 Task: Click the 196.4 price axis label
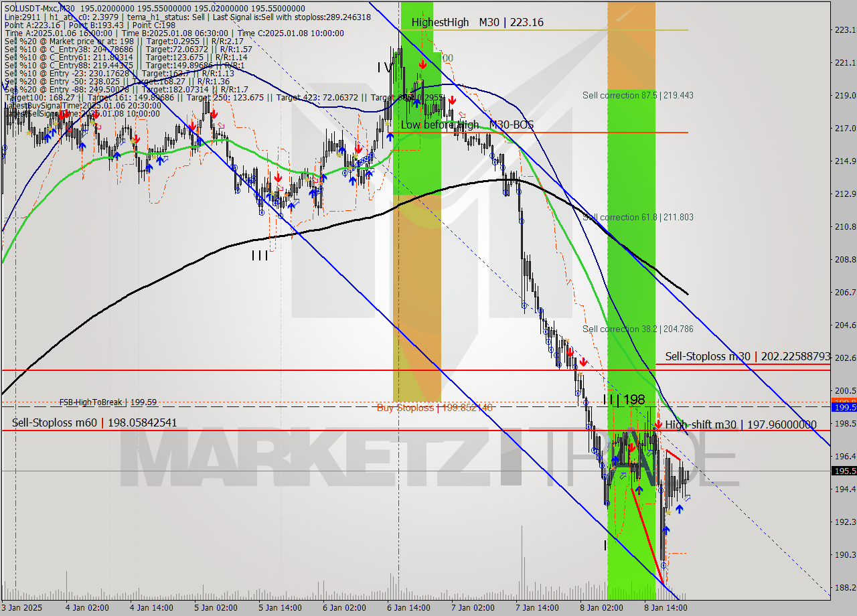(845, 456)
